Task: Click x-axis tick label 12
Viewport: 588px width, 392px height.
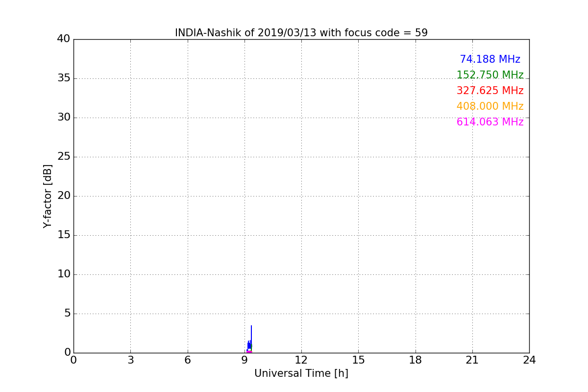Action: (x=301, y=360)
